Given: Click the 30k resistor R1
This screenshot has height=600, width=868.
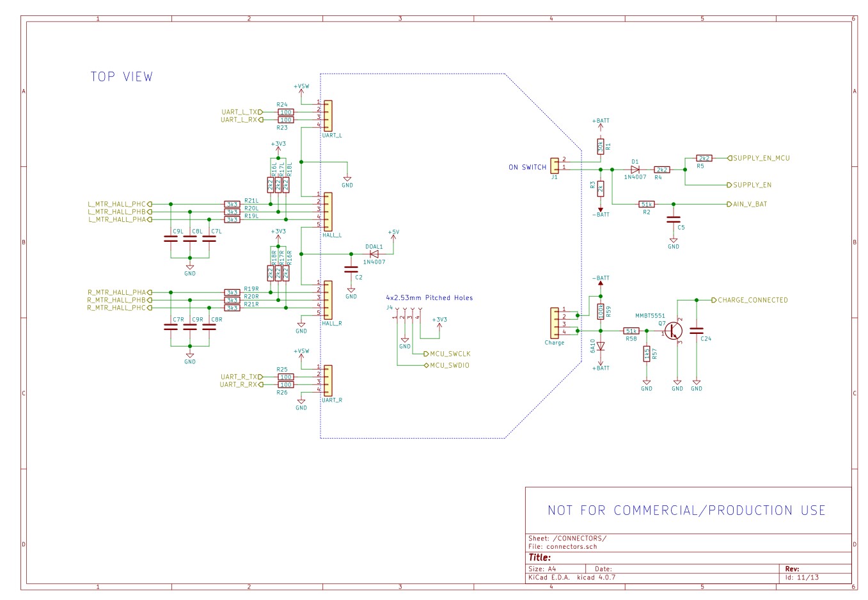Looking at the screenshot, I should pos(601,146).
